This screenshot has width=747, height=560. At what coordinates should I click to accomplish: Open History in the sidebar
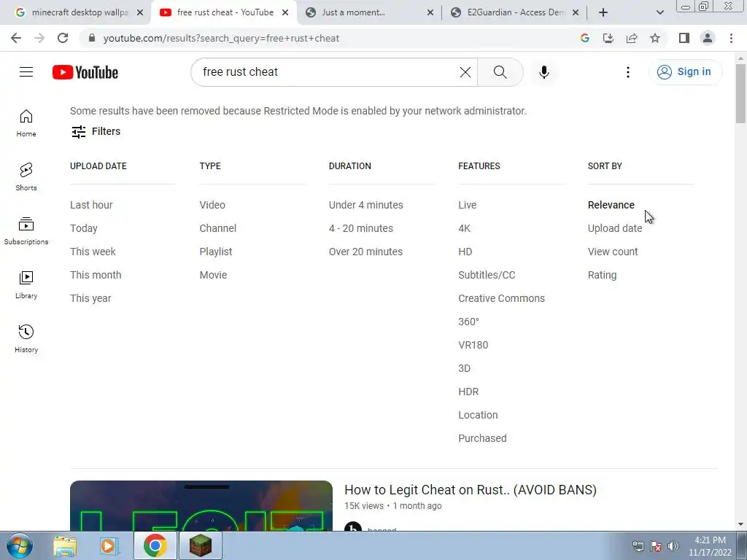tap(26, 338)
